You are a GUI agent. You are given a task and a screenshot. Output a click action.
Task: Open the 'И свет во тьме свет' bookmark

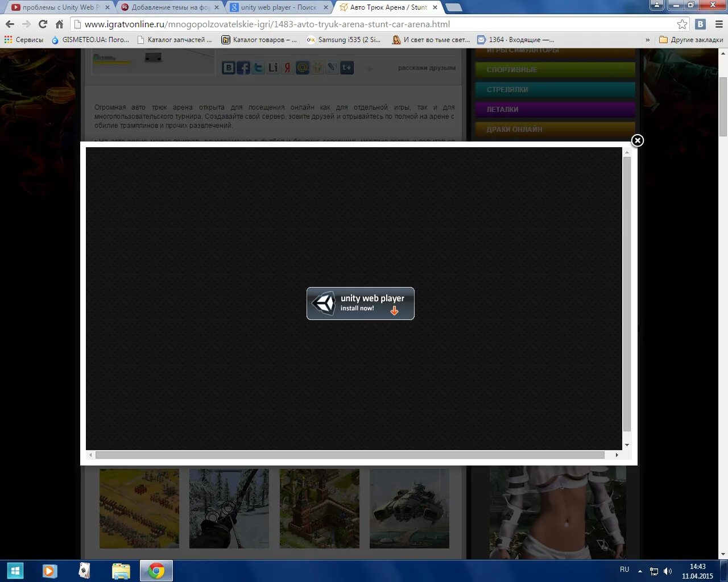(431, 40)
